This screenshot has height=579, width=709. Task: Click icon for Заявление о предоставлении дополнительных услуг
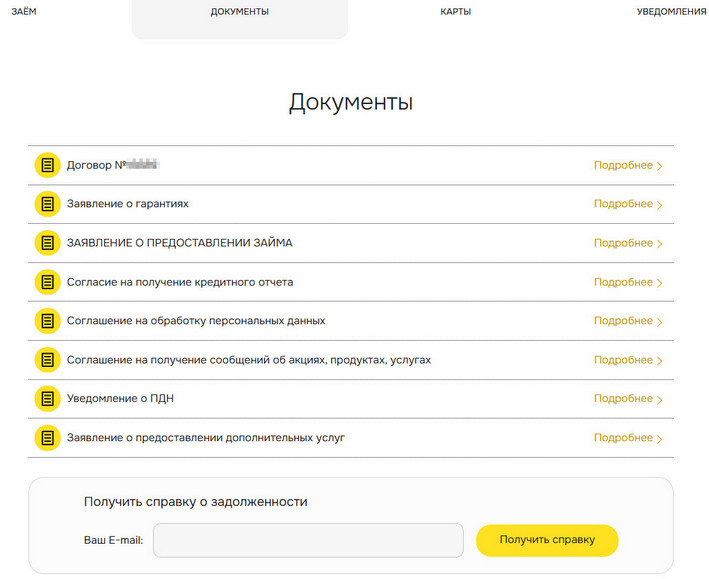[x=47, y=438]
